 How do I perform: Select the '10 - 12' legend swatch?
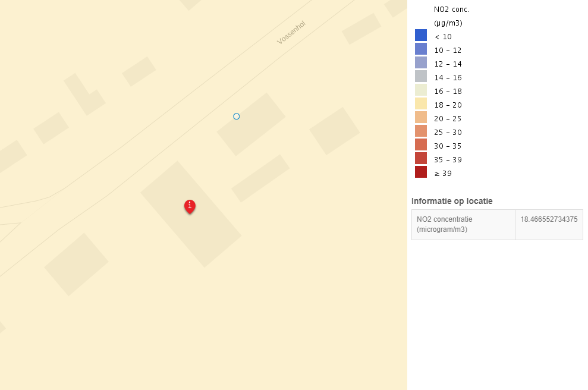coord(421,49)
